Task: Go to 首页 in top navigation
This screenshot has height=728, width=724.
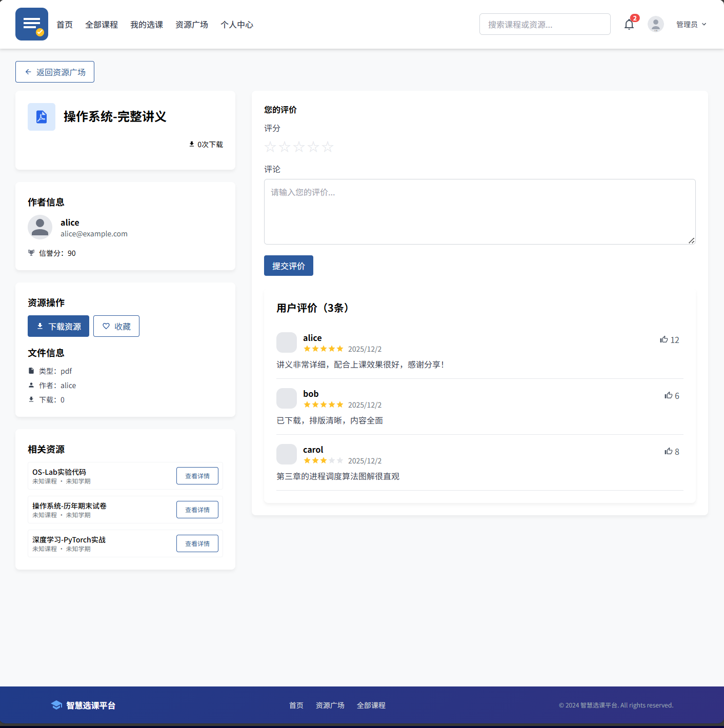Action: [65, 25]
